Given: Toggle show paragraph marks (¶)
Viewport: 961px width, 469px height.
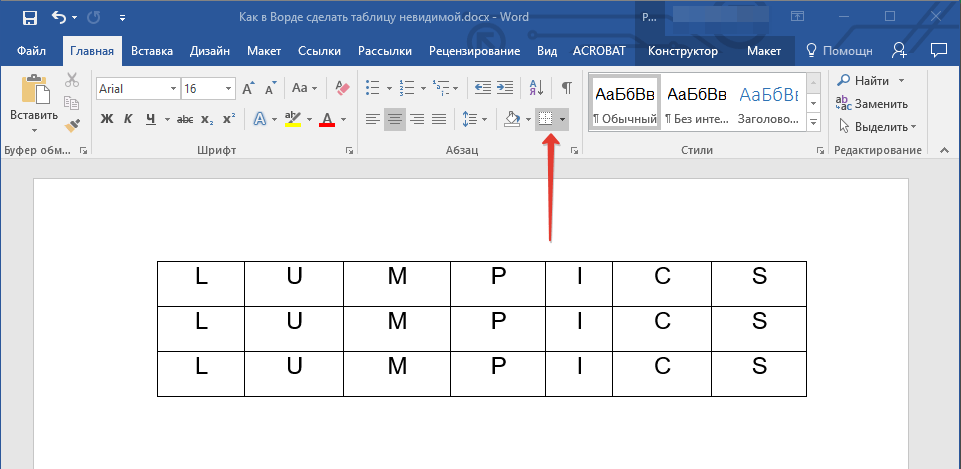Looking at the screenshot, I should 567,88.
